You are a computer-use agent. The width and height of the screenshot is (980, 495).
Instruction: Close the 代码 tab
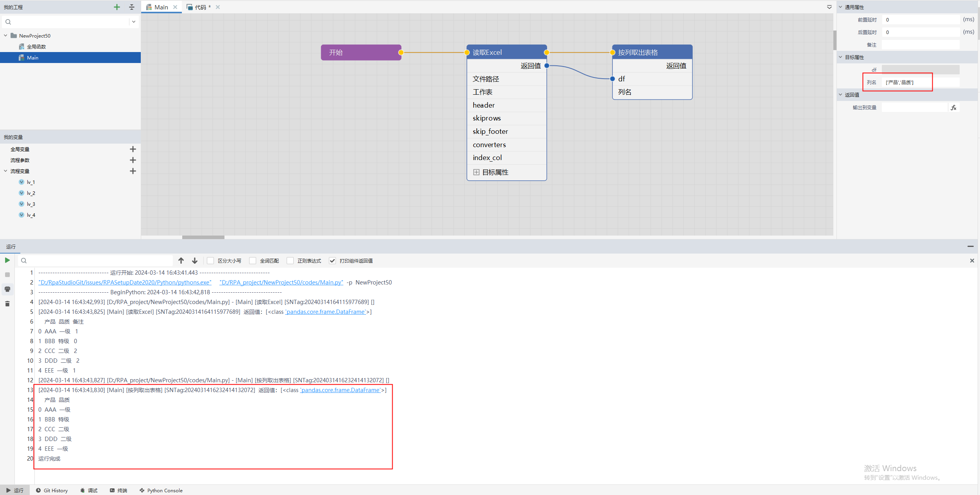point(218,7)
